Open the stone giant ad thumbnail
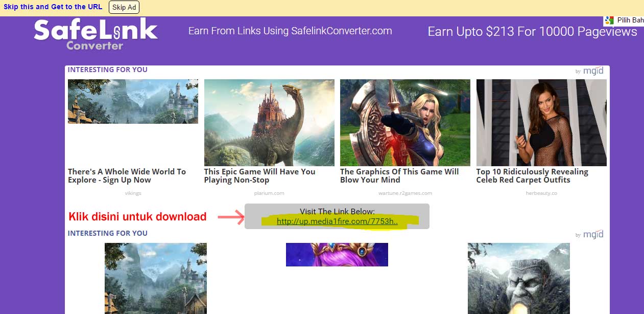This screenshot has height=314, width=644. 519,278
